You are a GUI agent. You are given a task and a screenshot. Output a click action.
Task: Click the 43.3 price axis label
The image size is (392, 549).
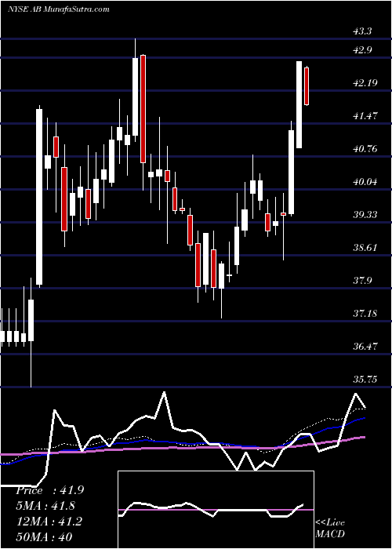coord(362,31)
